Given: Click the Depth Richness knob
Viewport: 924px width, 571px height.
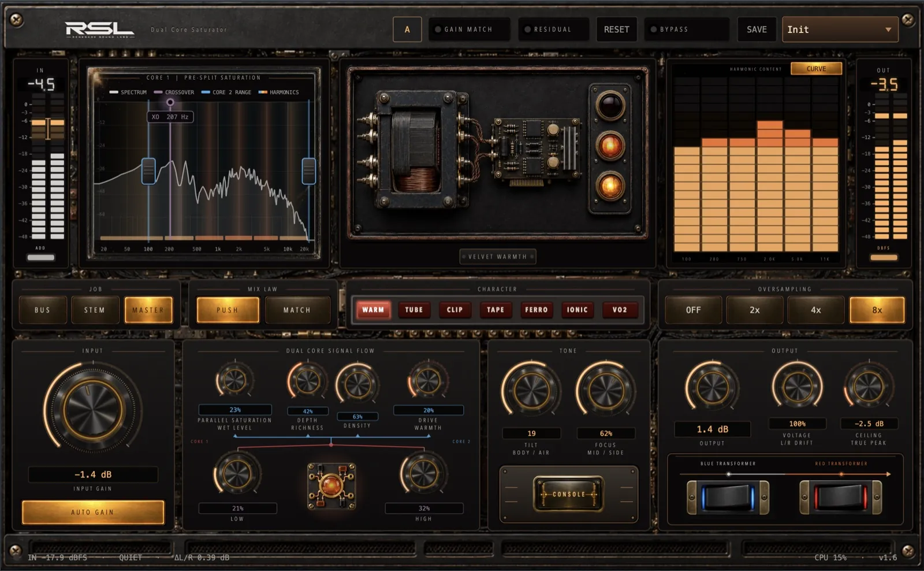Looking at the screenshot, I should [x=307, y=381].
